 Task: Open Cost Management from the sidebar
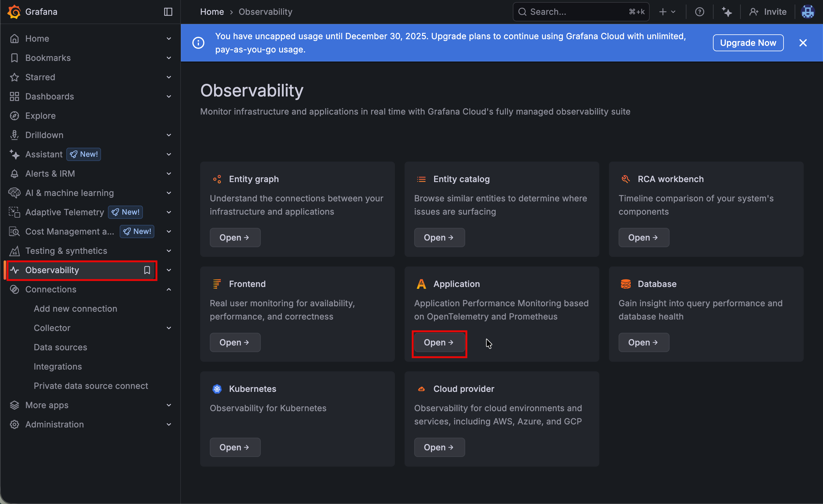pos(70,232)
